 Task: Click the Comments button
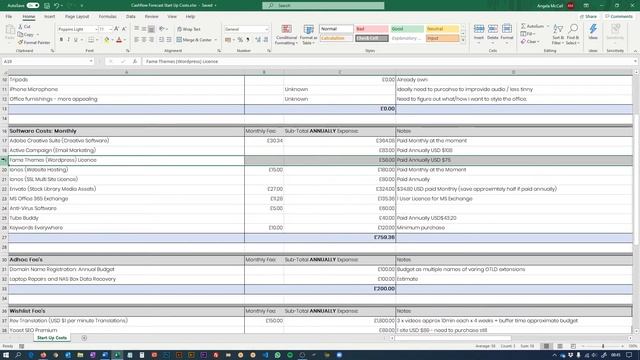coord(619,17)
